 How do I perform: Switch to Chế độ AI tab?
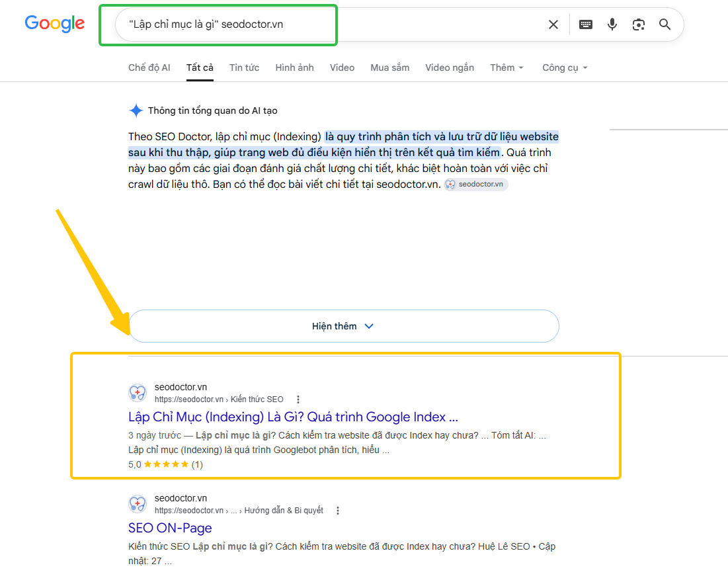click(149, 68)
